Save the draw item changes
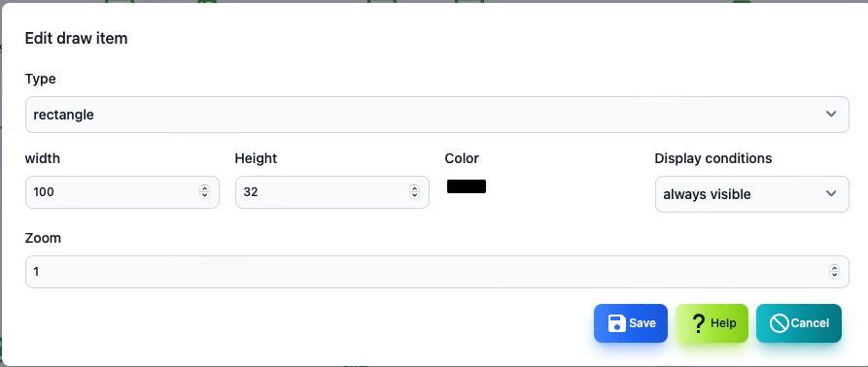The height and width of the screenshot is (367, 868). [x=631, y=323]
